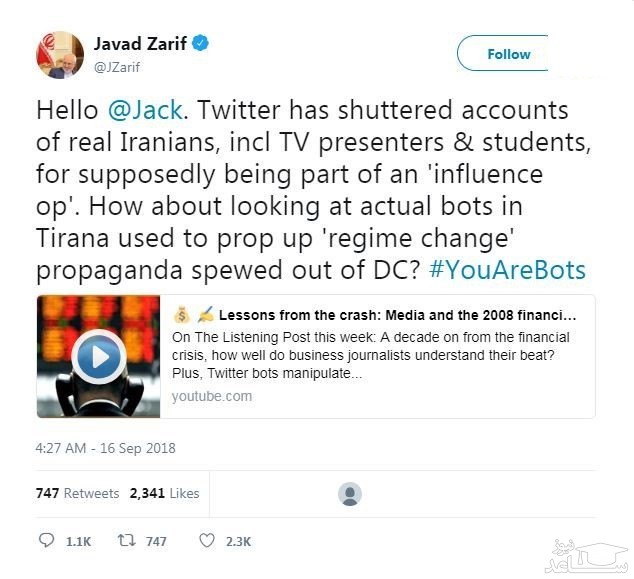This screenshot has height=579, width=634.
Task: Open the 4:27 AM - 16 Sep 2018 timestamp
Action: click(105, 448)
